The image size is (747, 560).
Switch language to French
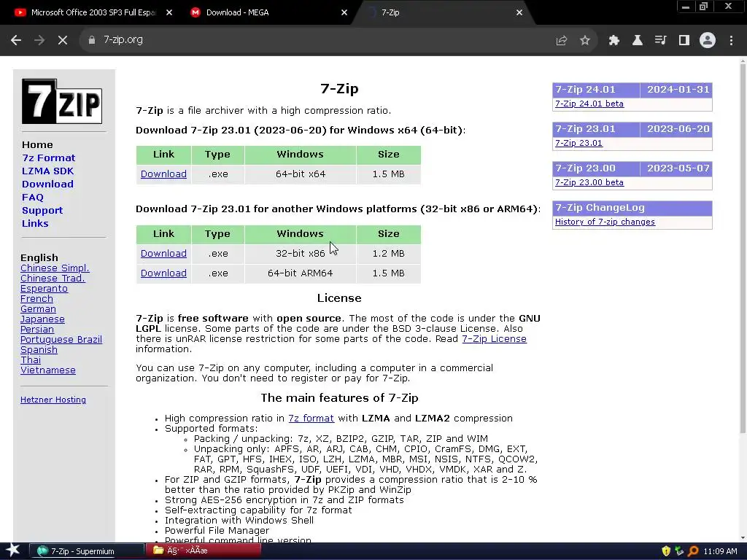pyautogui.click(x=36, y=298)
